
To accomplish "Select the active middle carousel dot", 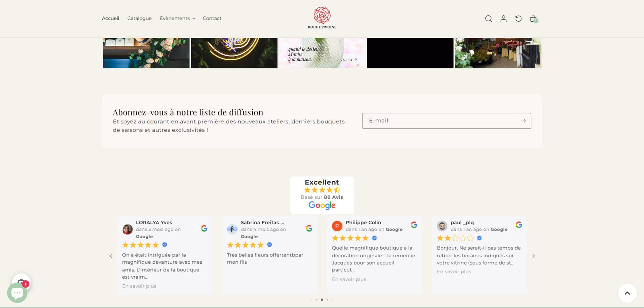I will 322,300.
